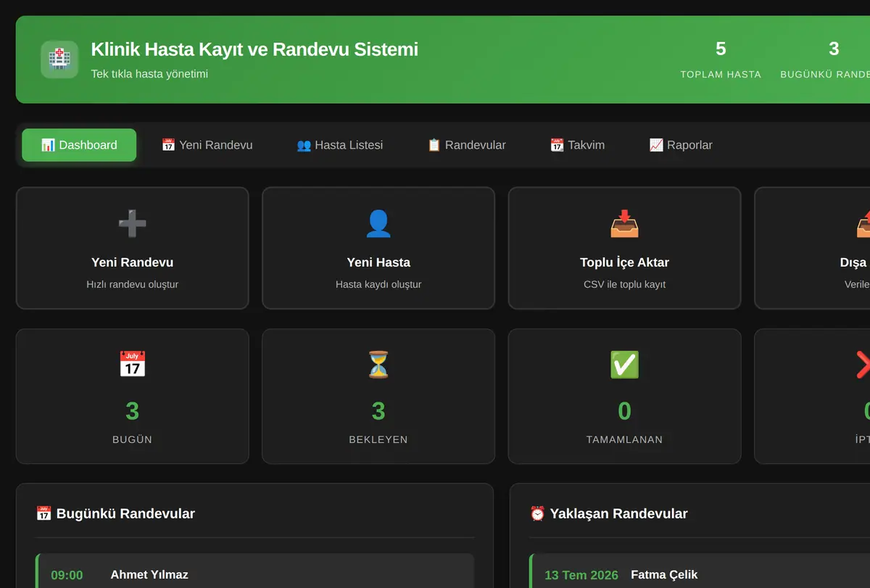Show the Raporlar tab
The width and height of the screenshot is (870, 588).
681,145
